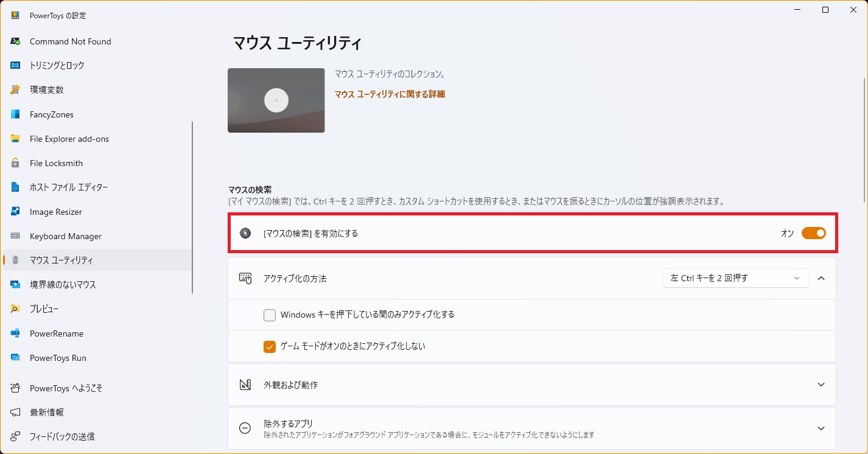Open the 左 Ctrl キーを 2 回押す dropdown
The height and width of the screenshot is (454, 868).
coord(735,278)
